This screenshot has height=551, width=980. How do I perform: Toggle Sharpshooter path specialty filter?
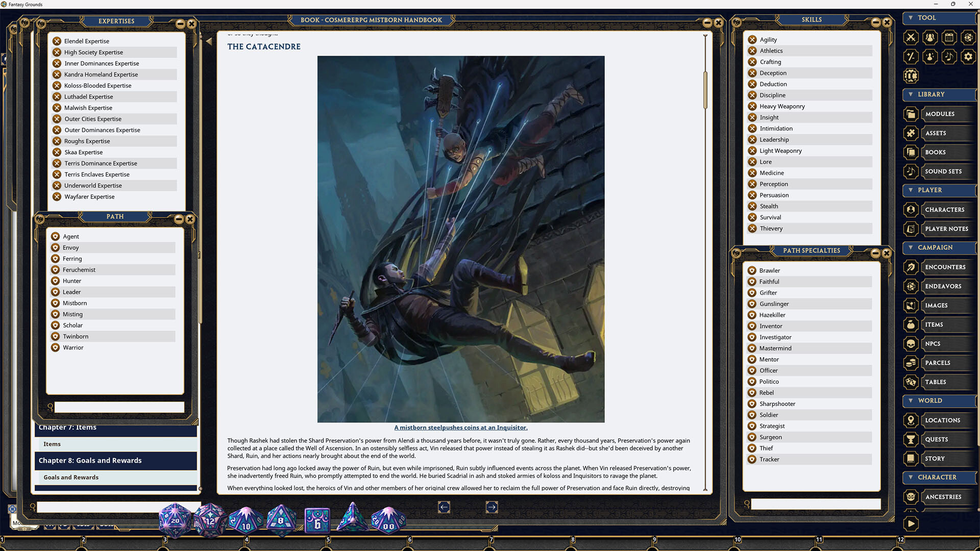pos(809,404)
